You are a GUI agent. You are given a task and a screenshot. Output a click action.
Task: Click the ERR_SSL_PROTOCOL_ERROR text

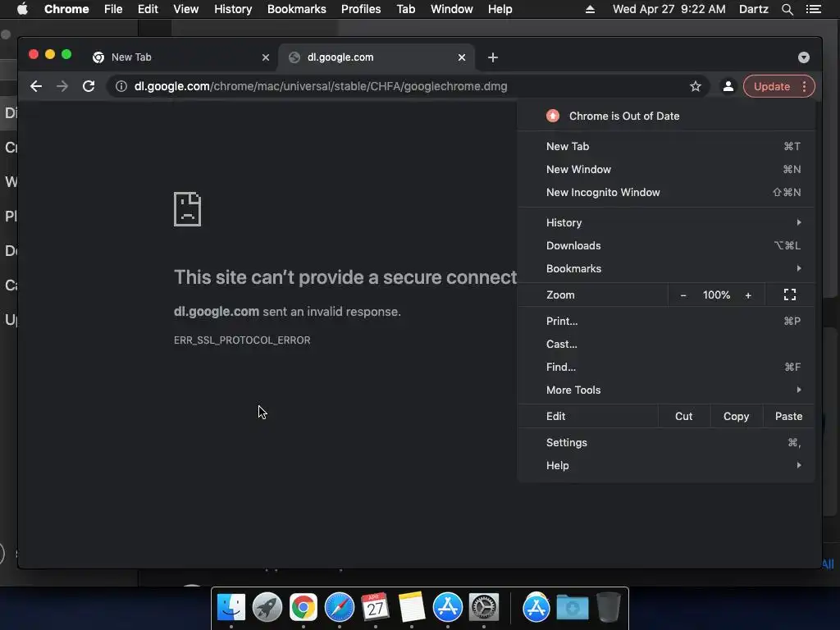point(242,340)
